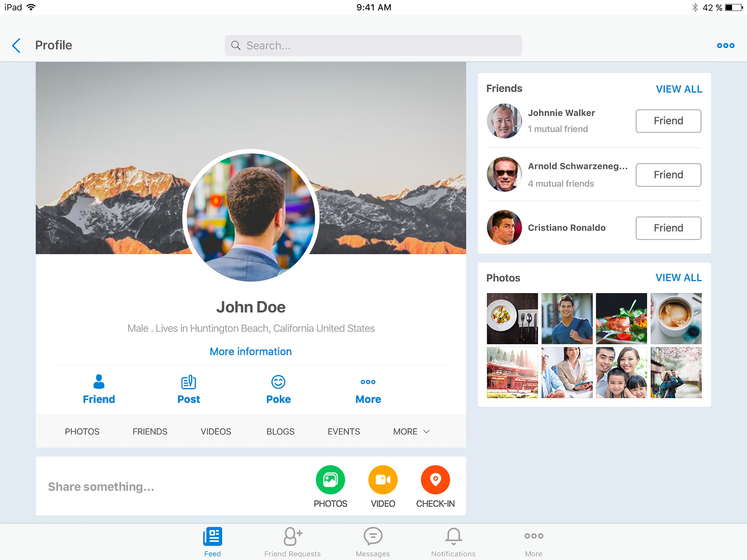Switch to the VIDEOS profile tab
The width and height of the screenshot is (747, 560).
tap(216, 431)
